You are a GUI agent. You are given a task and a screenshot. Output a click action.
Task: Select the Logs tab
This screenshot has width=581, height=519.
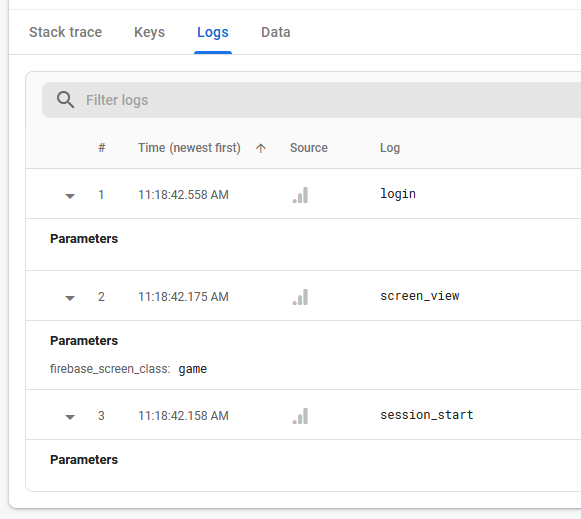(213, 32)
